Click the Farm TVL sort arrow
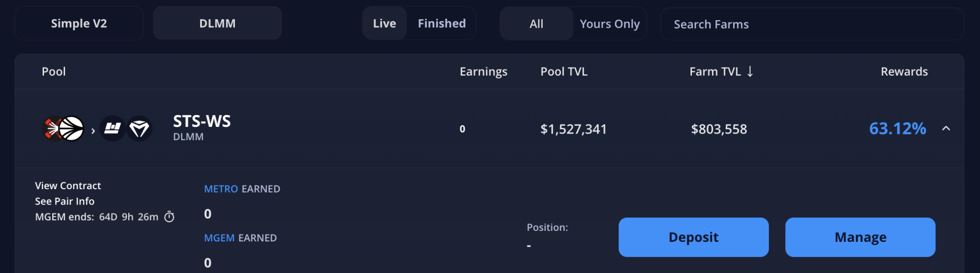The width and height of the screenshot is (980, 273). tap(750, 71)
